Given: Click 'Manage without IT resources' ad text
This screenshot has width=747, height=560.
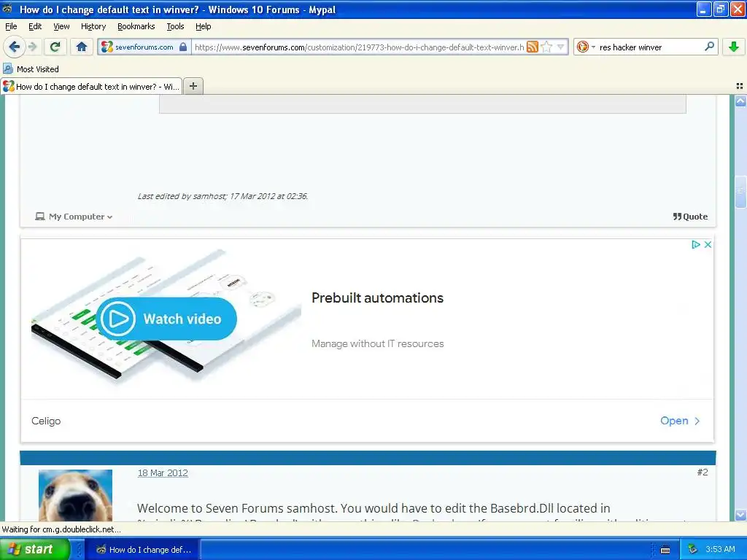Looking at the screenshot, I should point(377,344).
